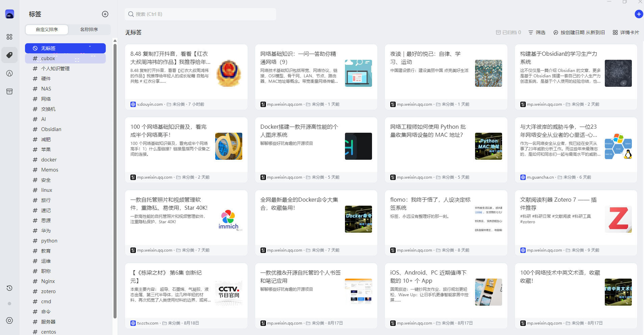Add a new tag with plus icon
Viewport: 644px width, 335px height.
105,14
